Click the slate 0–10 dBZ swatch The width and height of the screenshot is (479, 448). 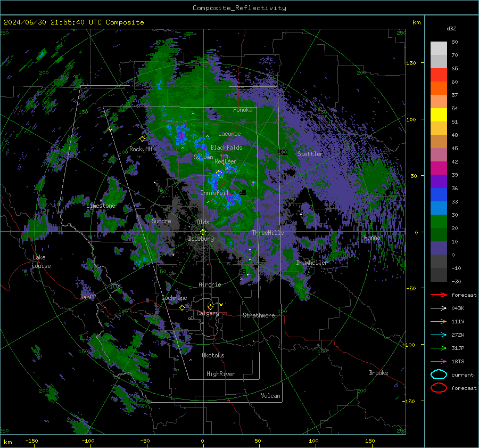pos(439,248)
